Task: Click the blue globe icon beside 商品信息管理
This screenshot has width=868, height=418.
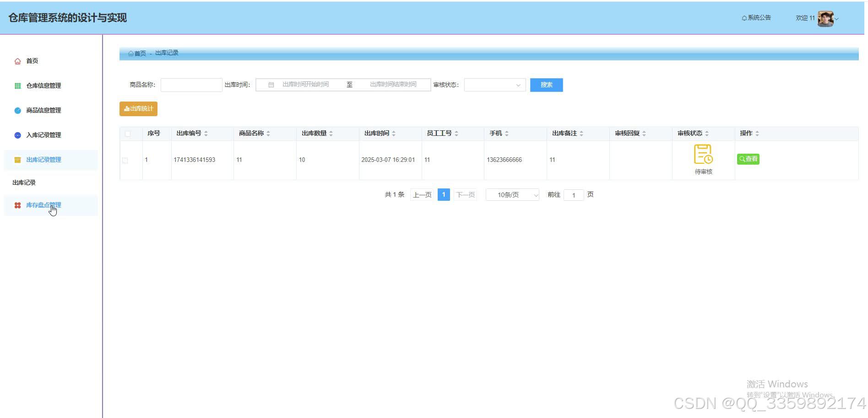Action: pyautogui.click(x=17, y=110)
